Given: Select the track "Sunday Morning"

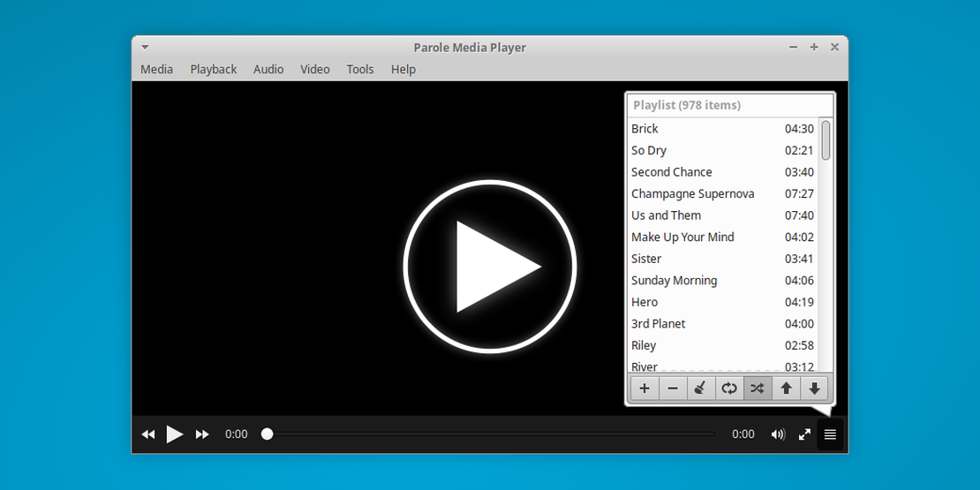Looking at the screenshot, I should tap(722, 281).
